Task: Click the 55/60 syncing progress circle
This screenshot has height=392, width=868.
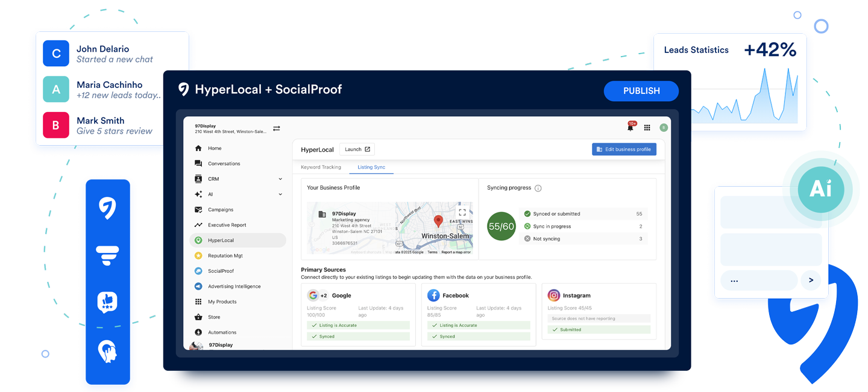Action: [x=502, y=226]
